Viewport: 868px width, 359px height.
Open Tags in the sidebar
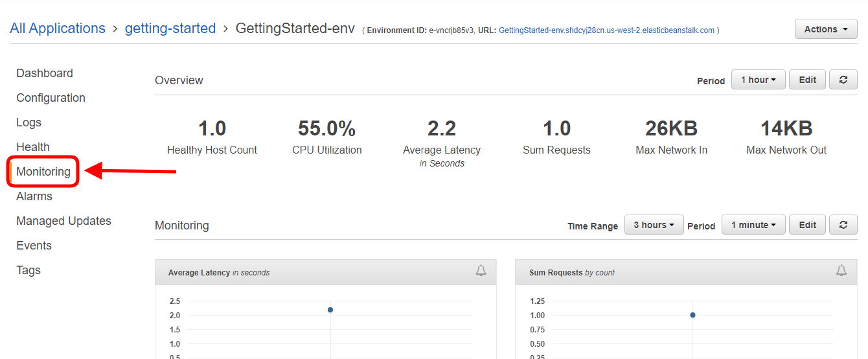point(29,270)
